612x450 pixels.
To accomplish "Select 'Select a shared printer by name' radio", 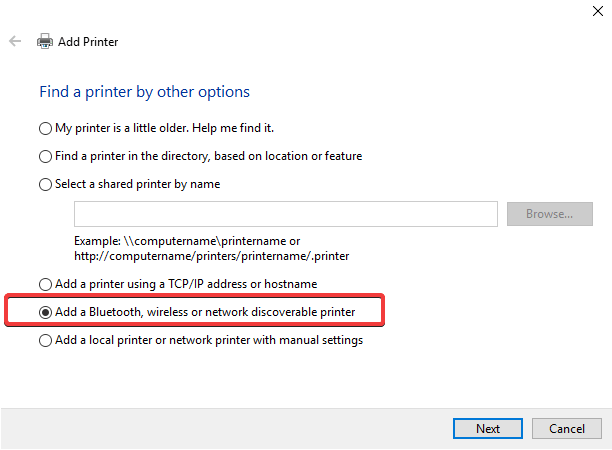I will [x=45, y=184].
